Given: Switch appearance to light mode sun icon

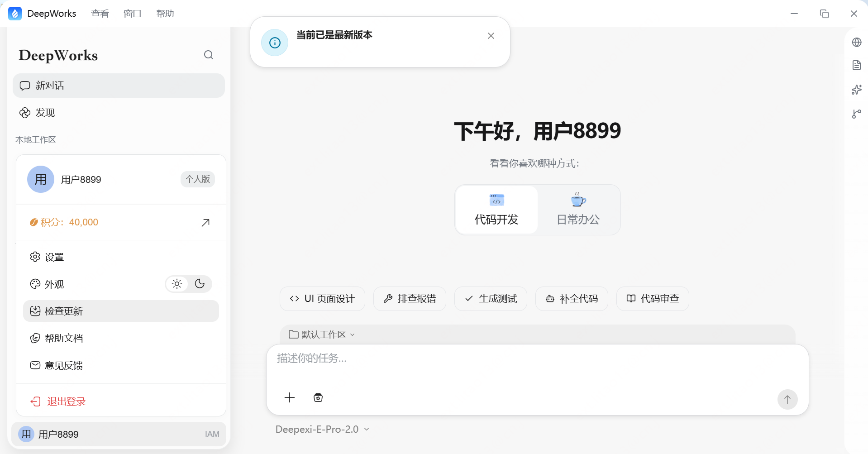Looking at the screenshot, I should click(177, 284).
